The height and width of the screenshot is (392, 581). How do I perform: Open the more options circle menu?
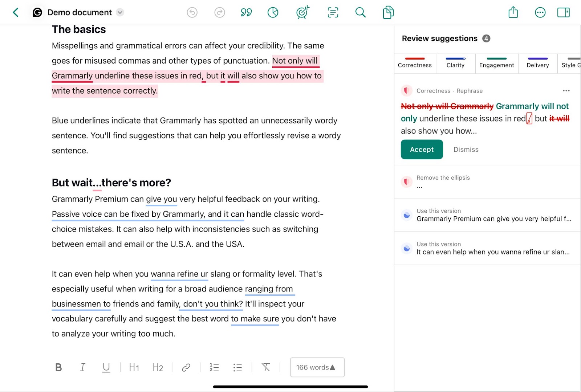tap(540, 12)
